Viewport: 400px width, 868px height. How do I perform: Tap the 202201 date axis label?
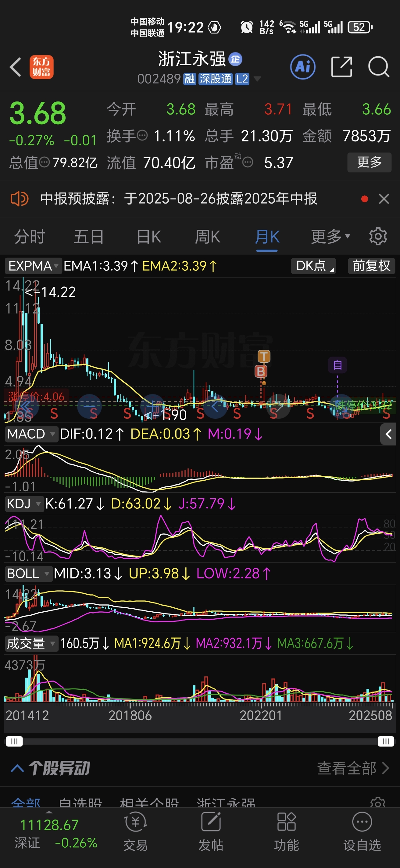(x=260, y=716)
